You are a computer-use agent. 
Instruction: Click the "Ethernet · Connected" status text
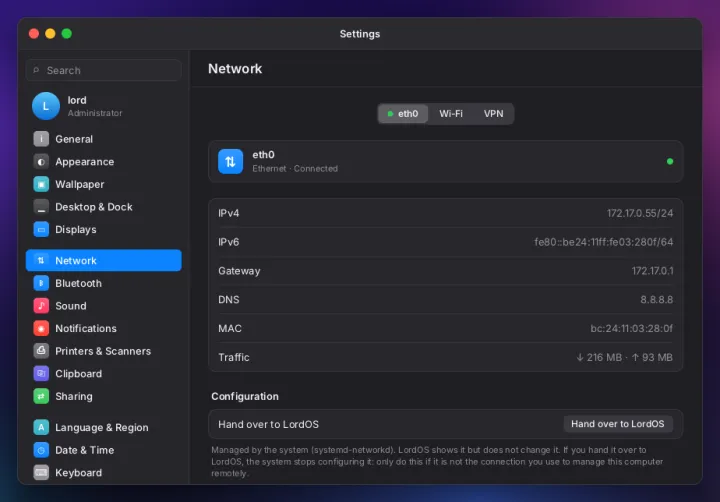coord(295,169)
